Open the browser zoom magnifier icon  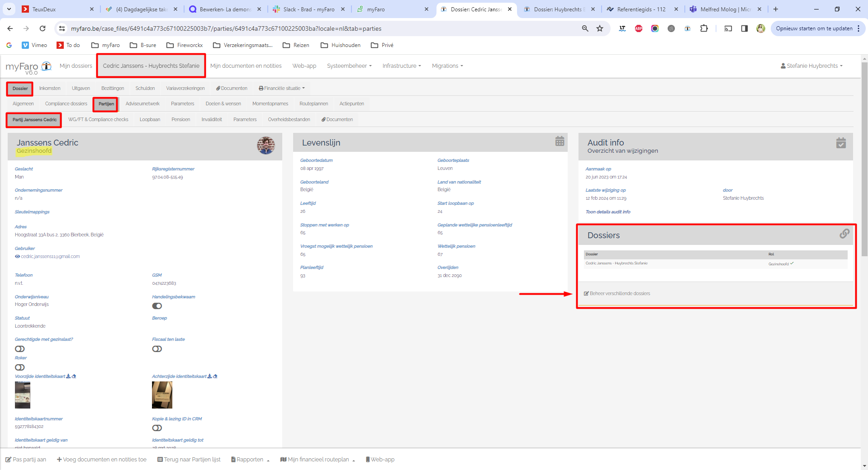click(x=585, y=28)
